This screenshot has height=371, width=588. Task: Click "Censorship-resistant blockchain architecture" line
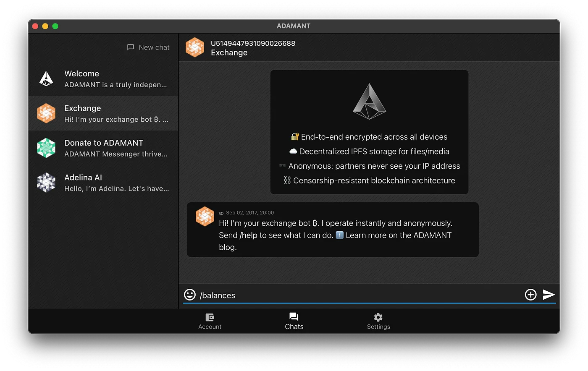tap(370, 180)
